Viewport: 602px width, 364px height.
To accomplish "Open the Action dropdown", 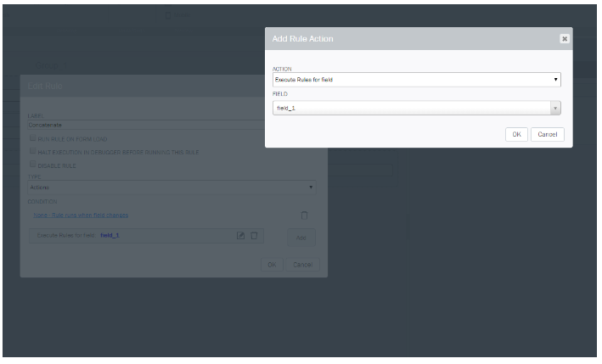I will pyautogui.click(x=416, y=79).
